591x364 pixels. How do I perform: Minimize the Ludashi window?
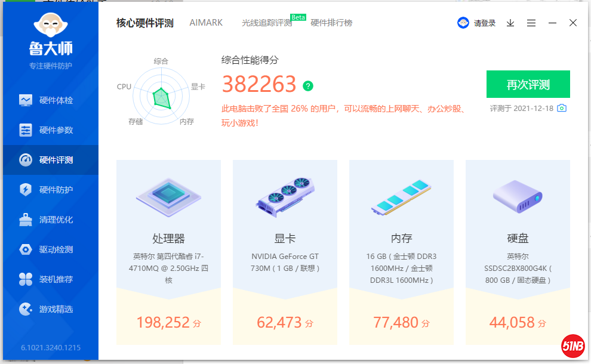pos(553,23)
